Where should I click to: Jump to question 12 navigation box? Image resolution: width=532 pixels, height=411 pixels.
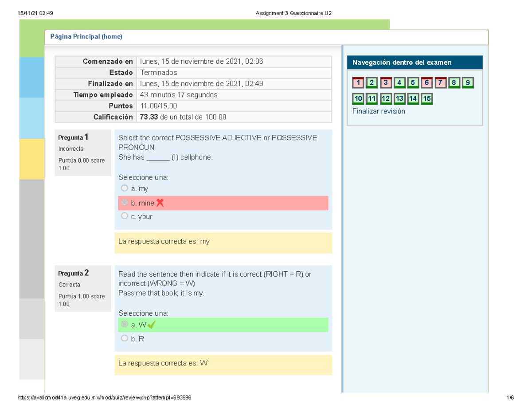[386, 98]
